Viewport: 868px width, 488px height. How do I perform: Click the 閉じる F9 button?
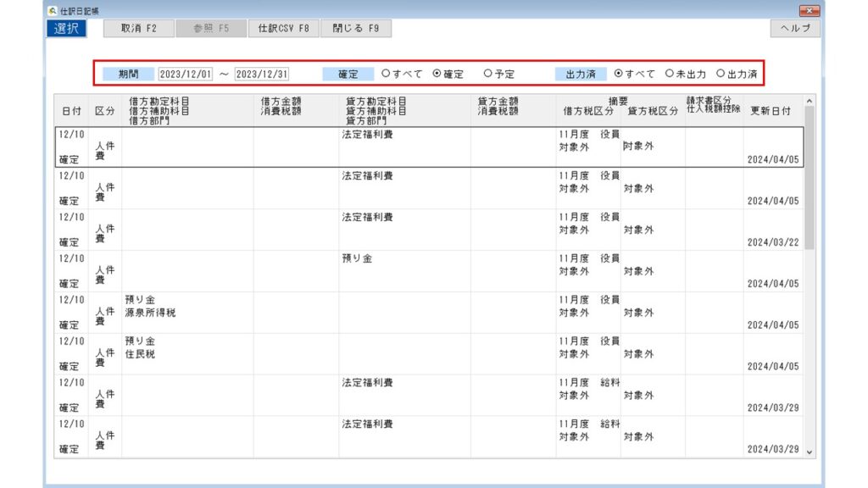[356, 28]
